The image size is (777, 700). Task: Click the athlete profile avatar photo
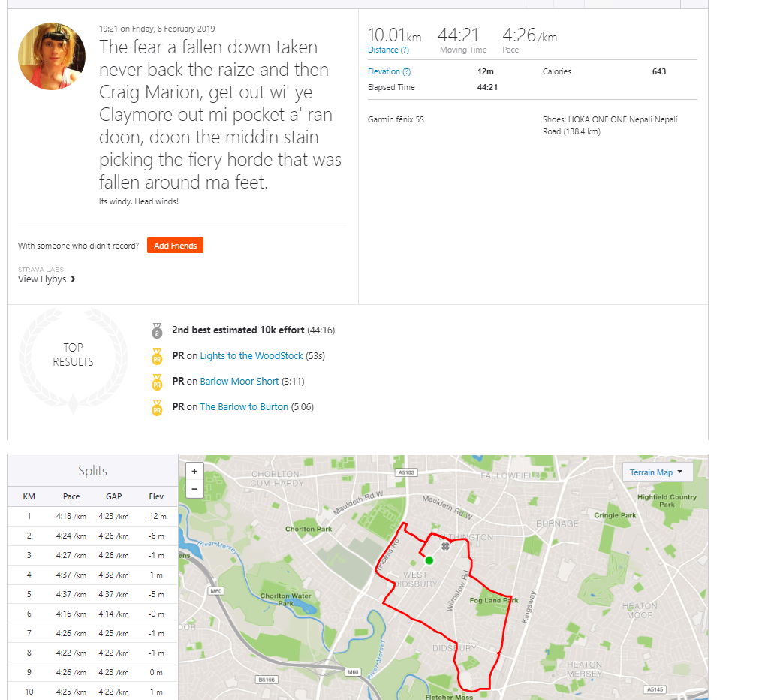point(52,56)
